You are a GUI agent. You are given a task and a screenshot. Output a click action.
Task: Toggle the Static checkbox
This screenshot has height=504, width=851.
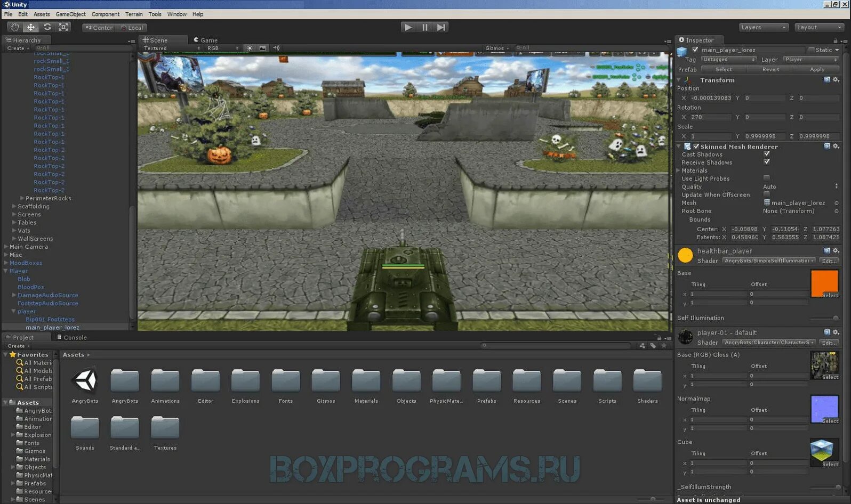pyautogui.click(x=811, y=50)
